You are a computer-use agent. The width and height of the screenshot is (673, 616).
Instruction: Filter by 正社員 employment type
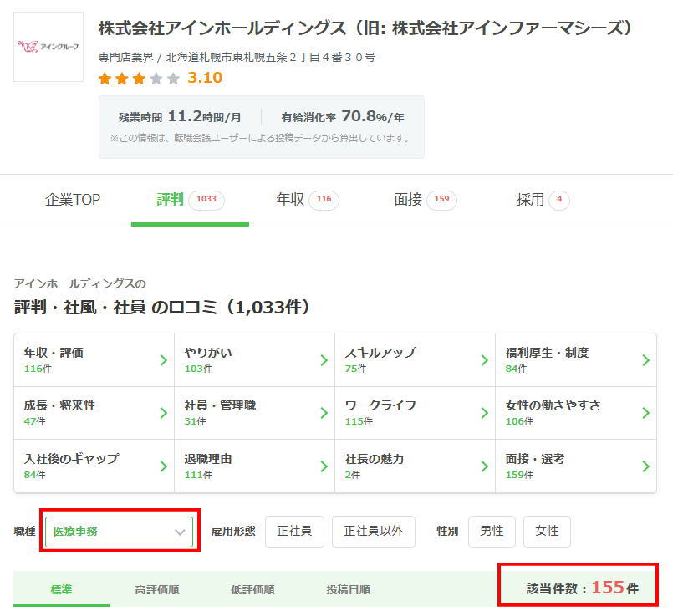tap(294, 532)
